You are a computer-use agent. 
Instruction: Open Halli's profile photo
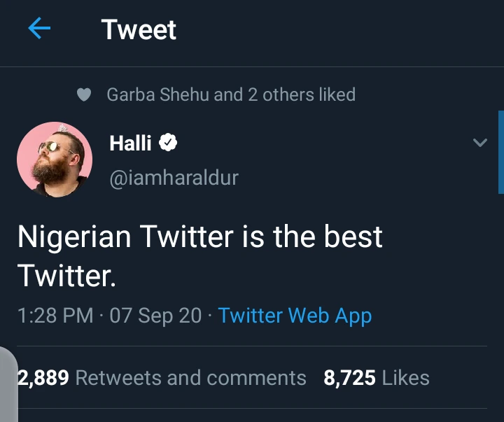pos(55,160)
